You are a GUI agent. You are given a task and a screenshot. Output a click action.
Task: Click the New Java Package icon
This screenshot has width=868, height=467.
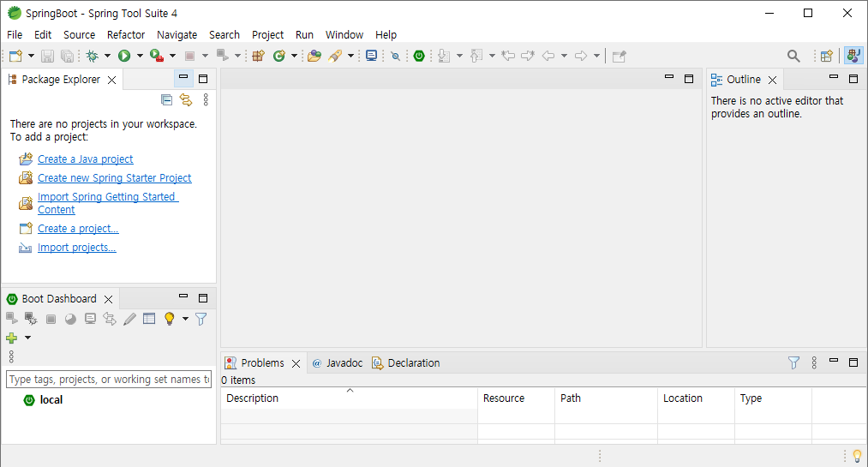pos(259,56)
